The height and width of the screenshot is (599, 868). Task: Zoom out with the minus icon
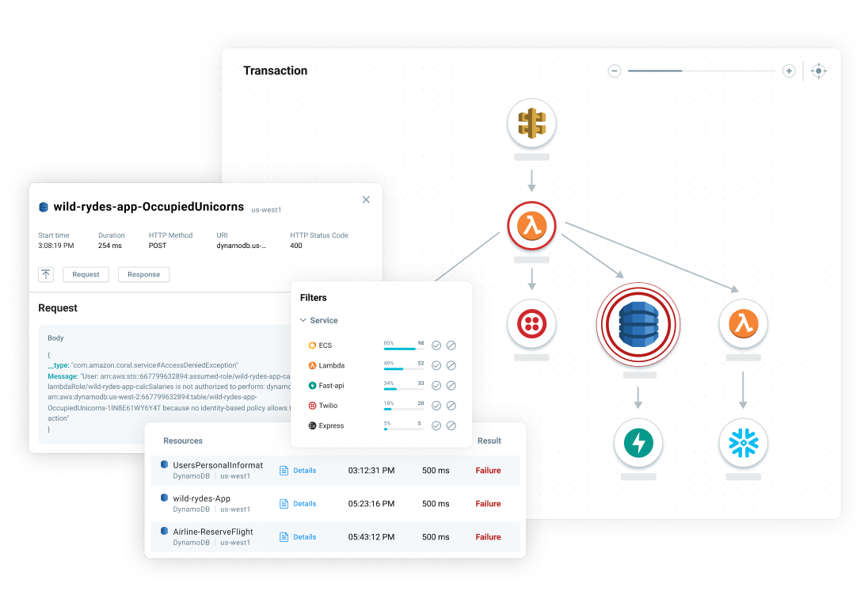click(x=614, y=71)
